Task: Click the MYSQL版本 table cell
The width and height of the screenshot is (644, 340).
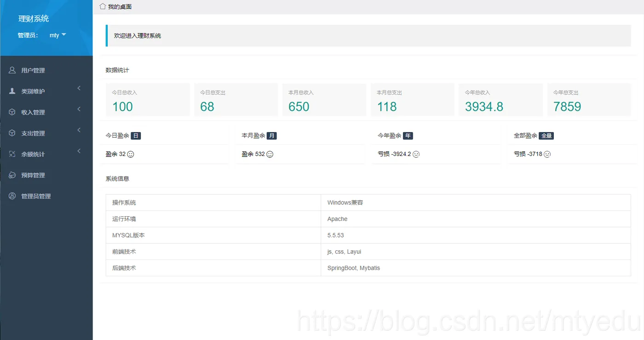Action: pos(213,235)
